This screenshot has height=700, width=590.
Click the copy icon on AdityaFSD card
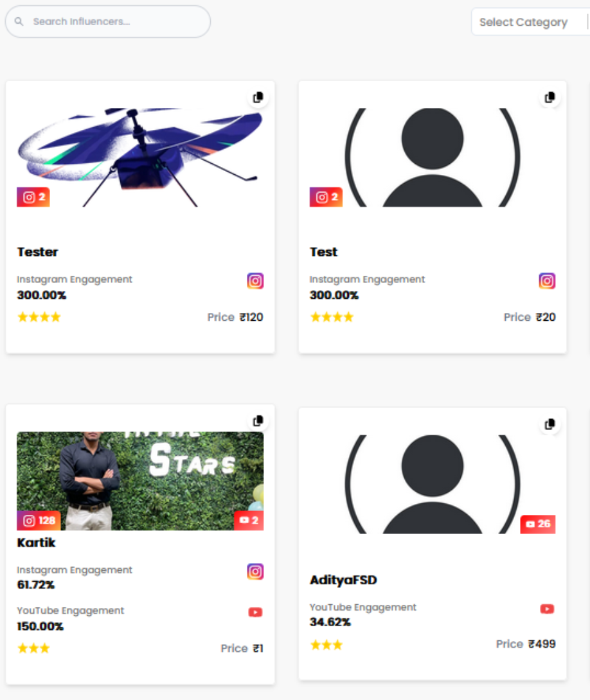(x=550, y=424)
